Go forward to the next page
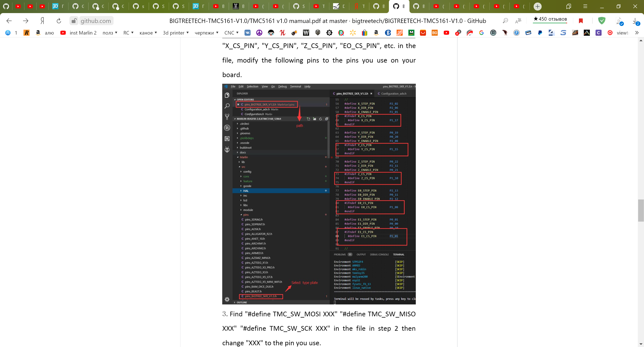Screen dimensions: 644x347 [x=25, y=21]
